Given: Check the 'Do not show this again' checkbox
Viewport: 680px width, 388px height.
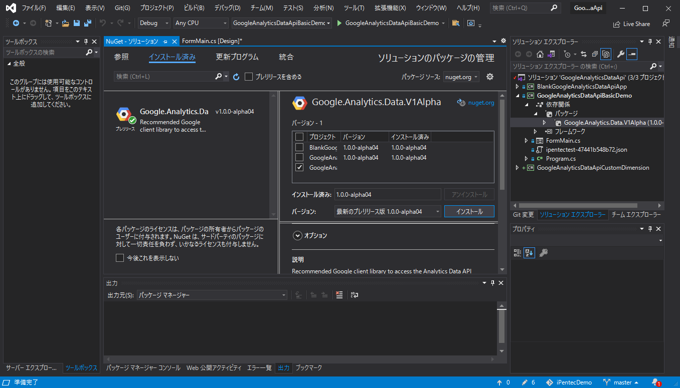Looking at the screenshot, I should click(120, 258).
